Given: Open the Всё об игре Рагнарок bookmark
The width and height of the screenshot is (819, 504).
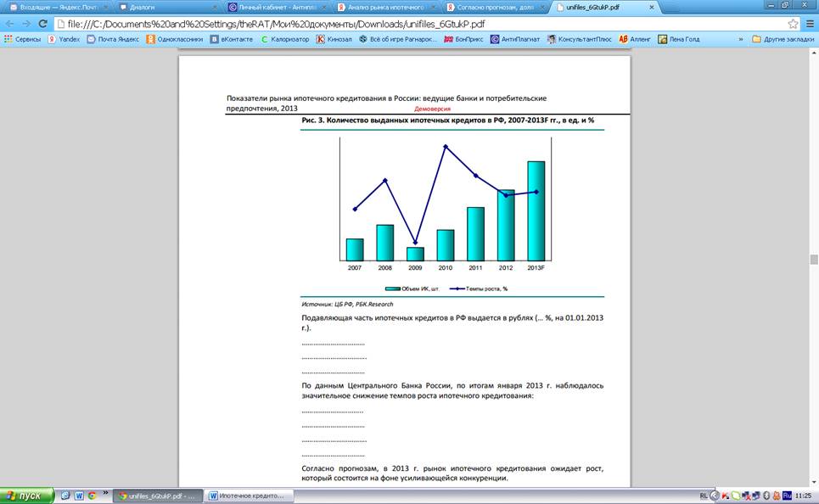Looking at the screenshot, I should 398,39.
